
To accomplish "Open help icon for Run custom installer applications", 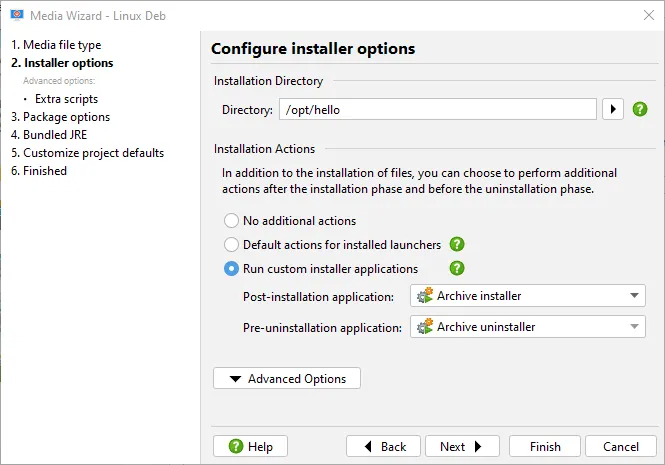I will pos(457,268).
